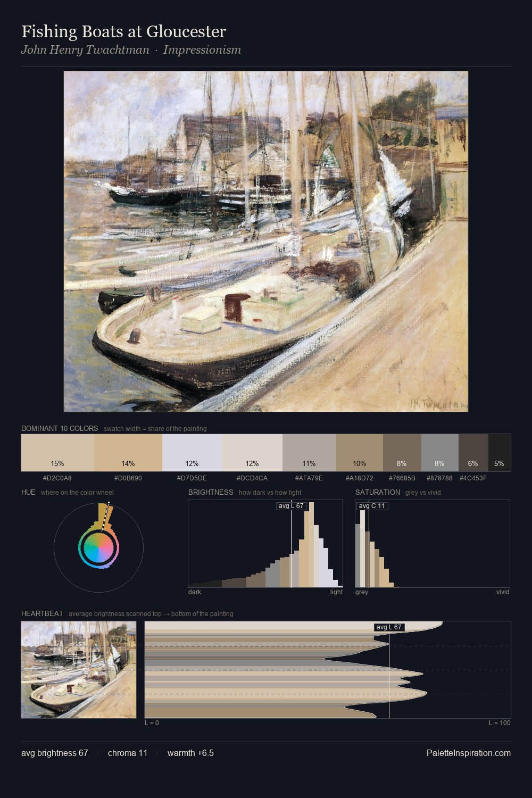The image size is (532, 798).
Task: Pick the #76685B dark taupe swatch
Action: tap(402, 453)
